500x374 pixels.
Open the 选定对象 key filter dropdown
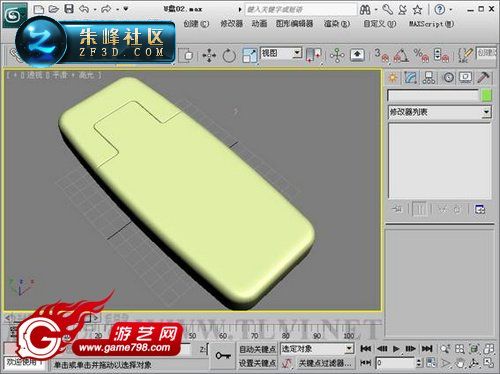click(316, 349)
